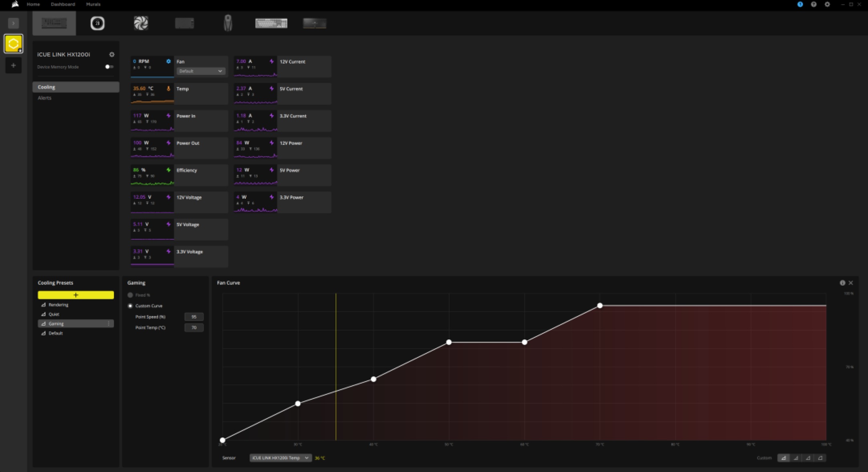Select the keyboard device thumbnail
The height and width of the screenshot is (472, 868).
271,23
